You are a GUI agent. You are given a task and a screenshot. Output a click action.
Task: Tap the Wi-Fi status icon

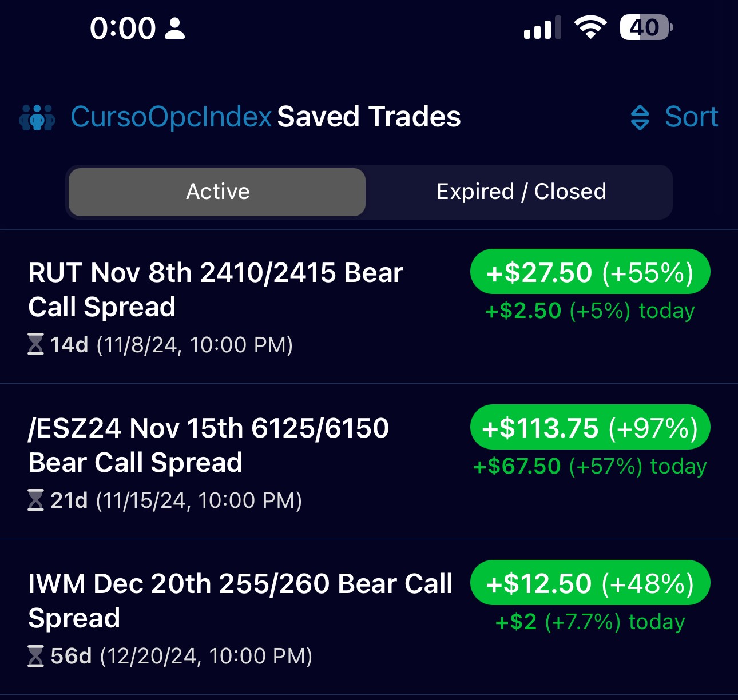tap(590, 27)
